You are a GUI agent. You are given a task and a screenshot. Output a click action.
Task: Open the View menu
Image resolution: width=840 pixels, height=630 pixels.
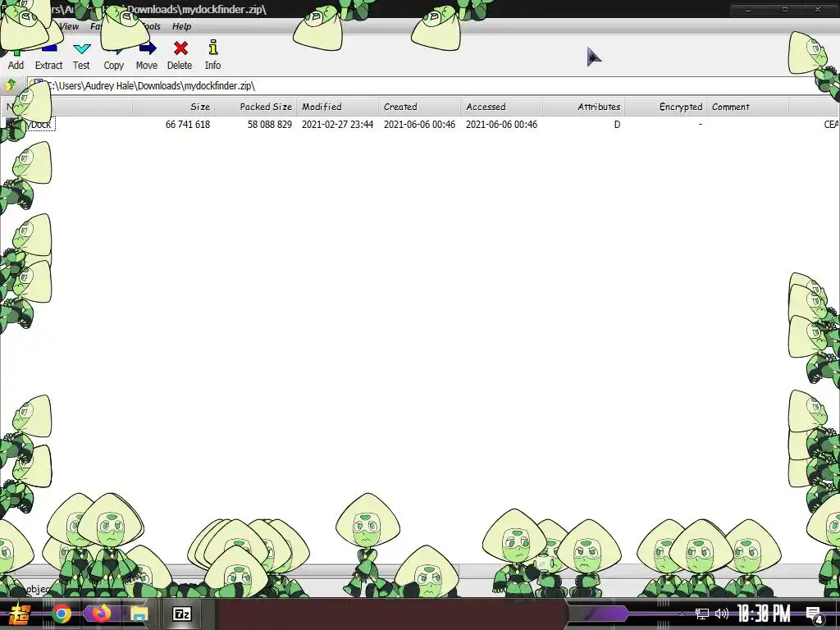tap(69, 26)
